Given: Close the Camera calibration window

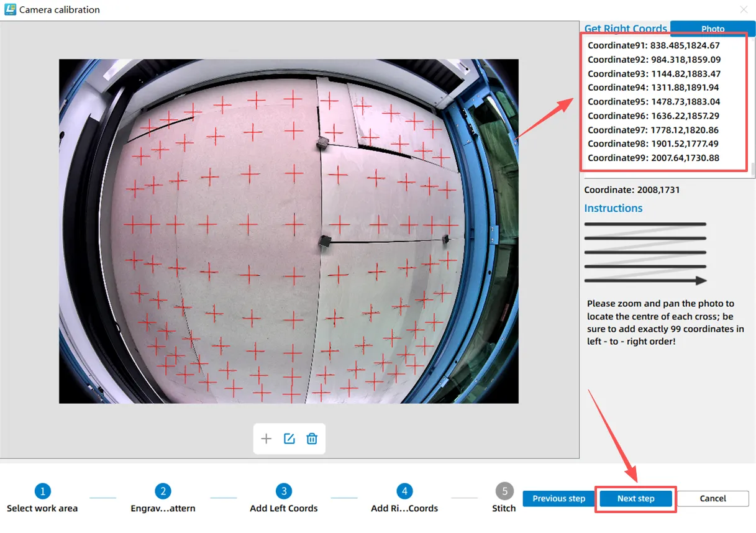Looking at the screenshot, I should click(744, 10).
